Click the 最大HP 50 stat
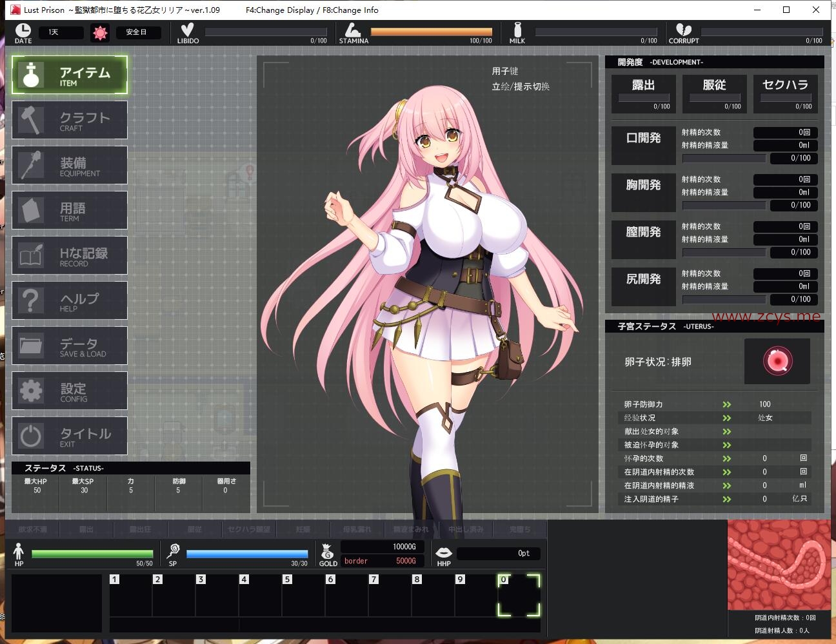This screenshot has height=644, width=836. 36,486
